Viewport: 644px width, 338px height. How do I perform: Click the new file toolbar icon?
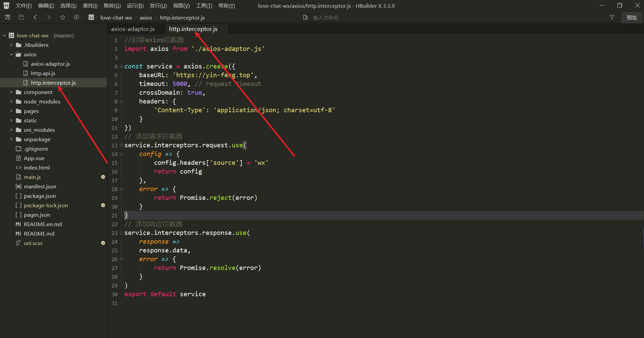click(x=7, y=17)
